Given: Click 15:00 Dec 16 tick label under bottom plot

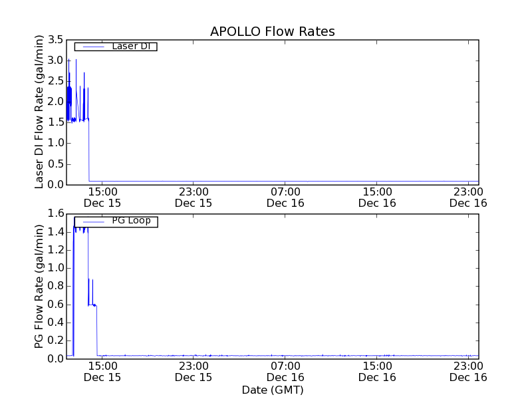Looking at the screenshot, I should point(376,371).
